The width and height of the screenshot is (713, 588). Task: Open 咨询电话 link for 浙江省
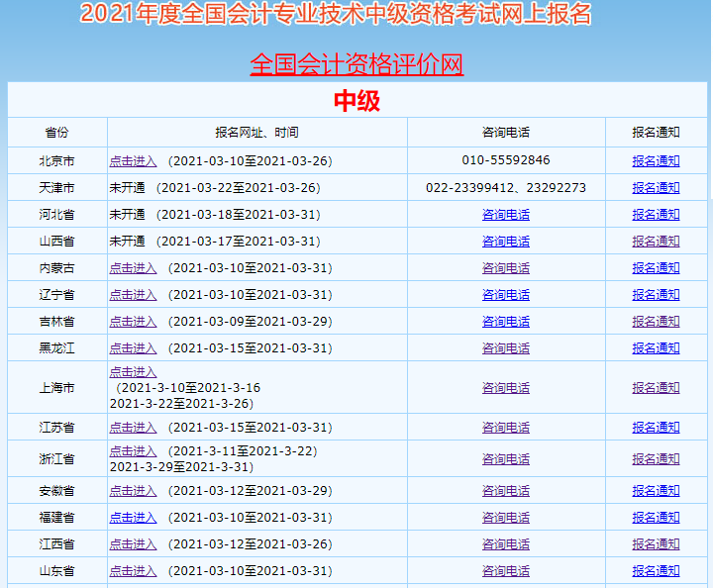pyautogui.click(x=506, y=459)
